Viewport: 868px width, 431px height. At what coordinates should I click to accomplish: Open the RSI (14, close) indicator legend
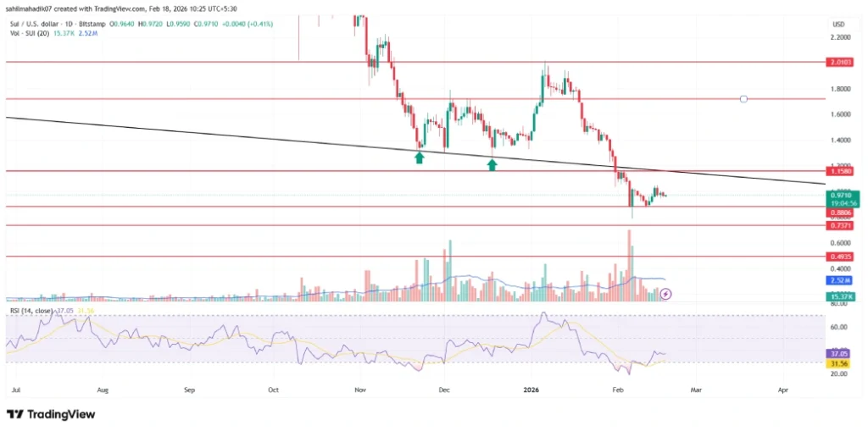point(36,311)
